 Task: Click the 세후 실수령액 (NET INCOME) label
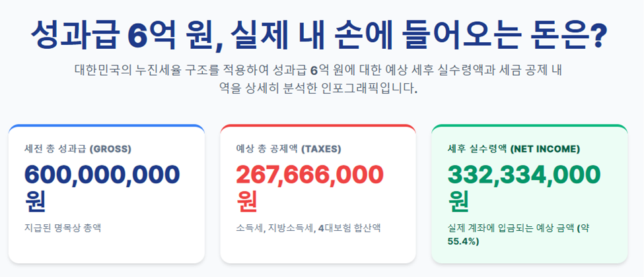[x=514, y=149]
